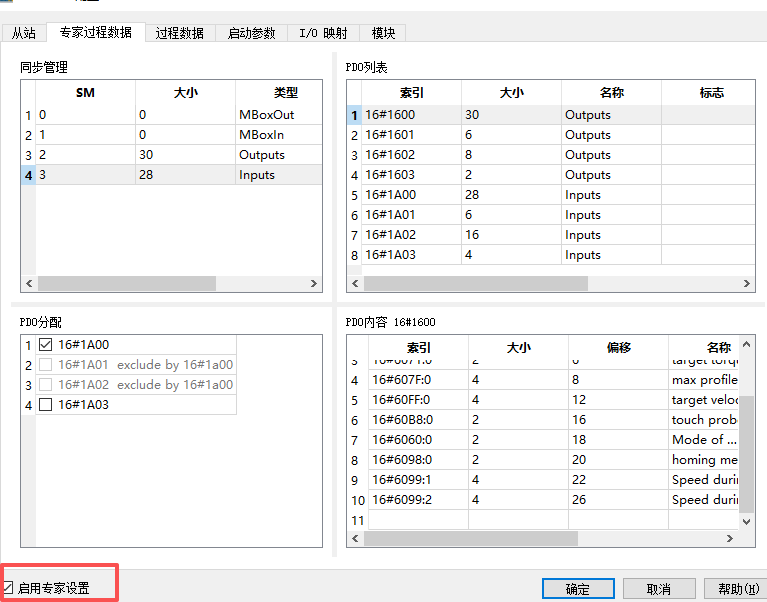
Task: Click the 类型 column header in sync manager
Action: [279, 93]
